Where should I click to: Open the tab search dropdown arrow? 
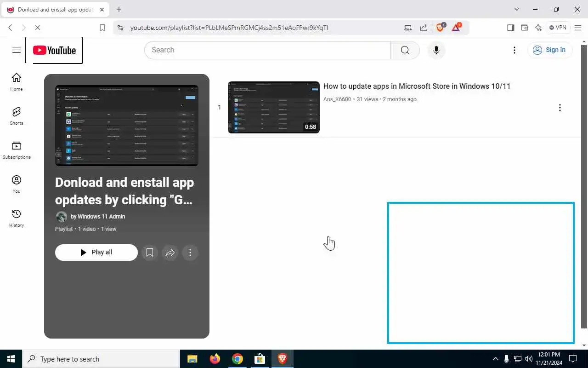coord(517,9)
